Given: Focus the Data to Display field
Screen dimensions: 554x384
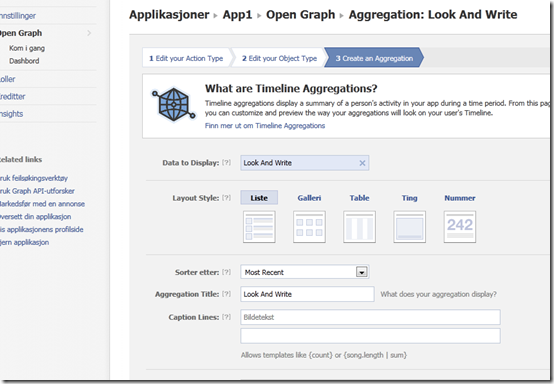Looking at the screenshot, I should (305, 163).
